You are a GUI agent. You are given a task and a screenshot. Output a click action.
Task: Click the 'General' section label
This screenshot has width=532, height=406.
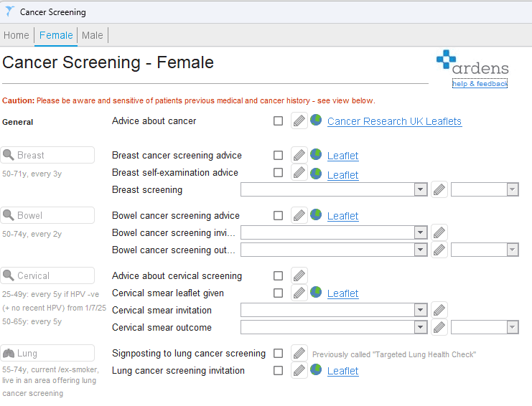18,122
